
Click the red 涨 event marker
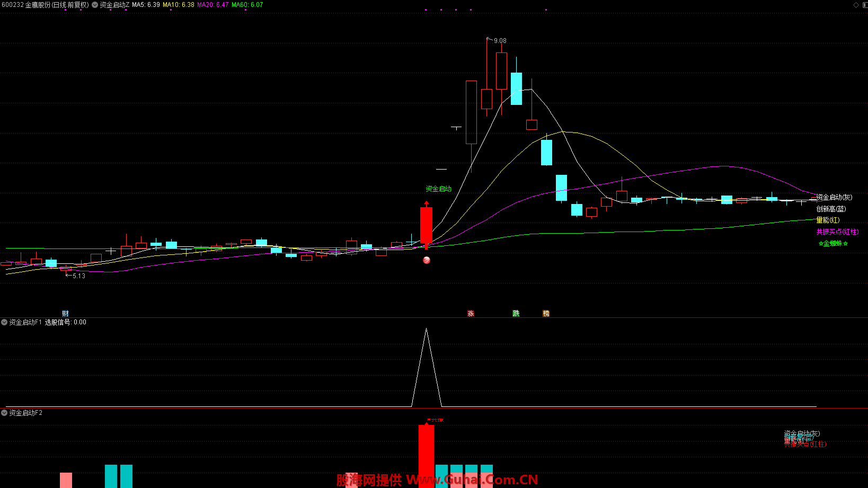pyautogui.click(x=471, y=314)
